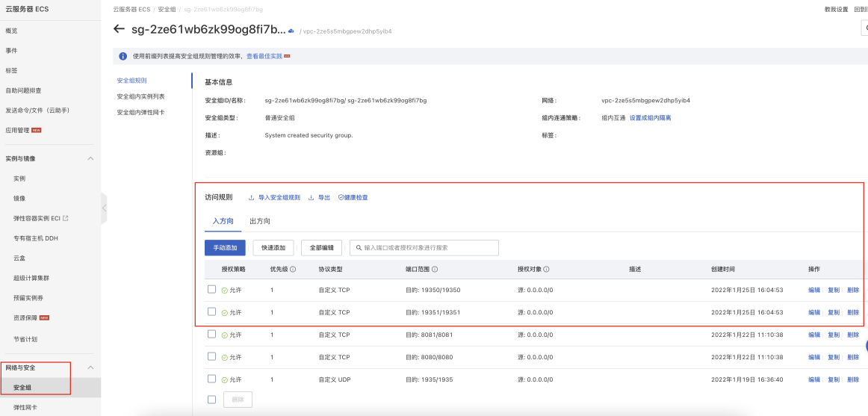Image resolution: width=868 pixels, height=416 pixels.
Task: Open 发送命令/文件（云助手） in sidebar
Action: coord(37,111)
